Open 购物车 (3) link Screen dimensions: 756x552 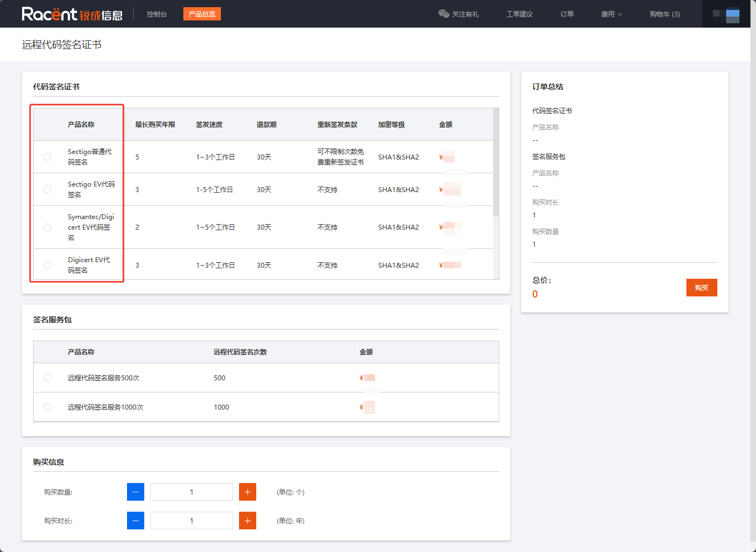(664, 14)
